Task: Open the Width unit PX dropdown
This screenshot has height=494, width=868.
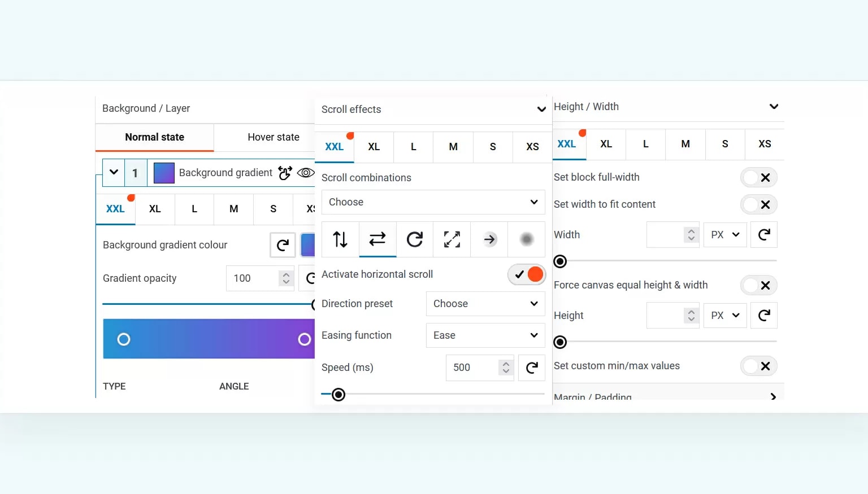Action: coord(725,234)
